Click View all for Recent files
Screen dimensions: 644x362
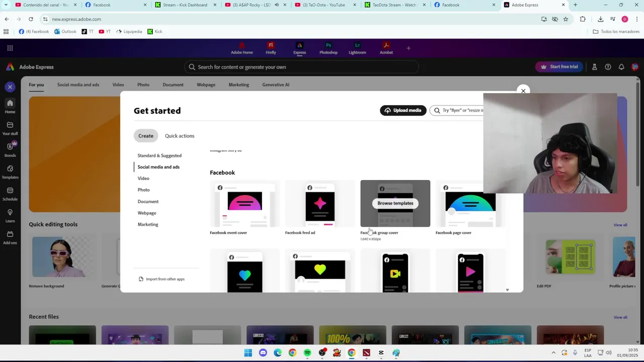pos(620,317)
